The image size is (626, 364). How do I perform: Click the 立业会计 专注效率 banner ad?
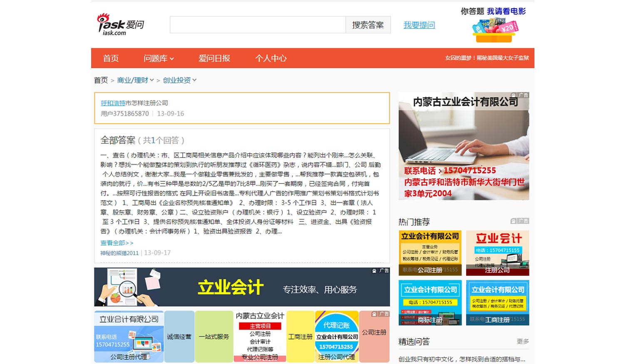242,287
